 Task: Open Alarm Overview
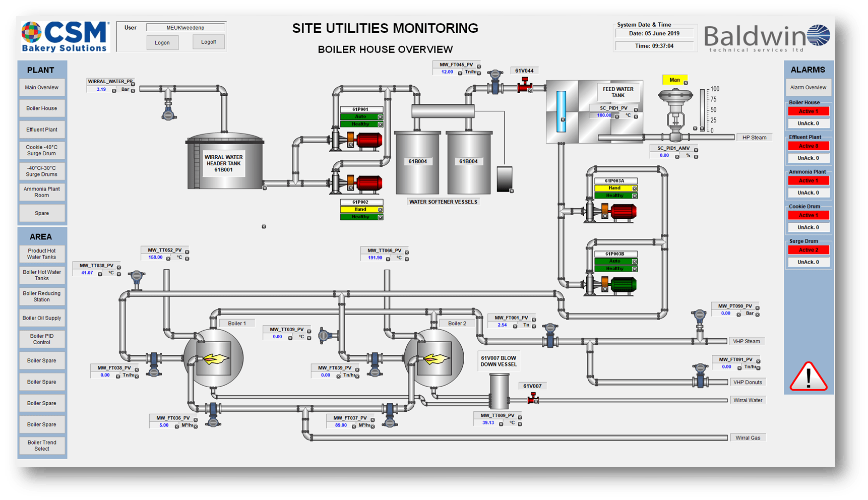tap(808, 88)
